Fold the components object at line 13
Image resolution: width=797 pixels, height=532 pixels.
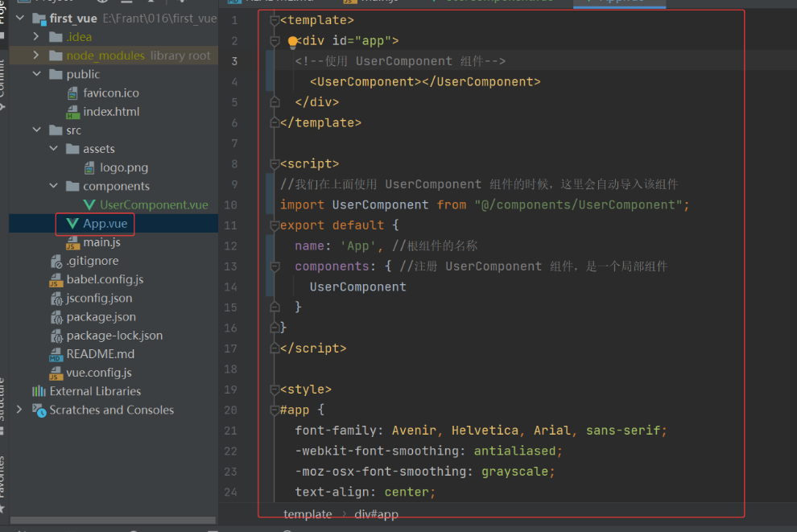point(275,266)
